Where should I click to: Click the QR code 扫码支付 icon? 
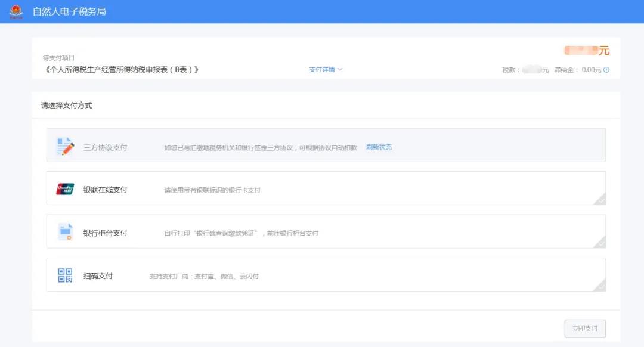(x=64, y=275)
